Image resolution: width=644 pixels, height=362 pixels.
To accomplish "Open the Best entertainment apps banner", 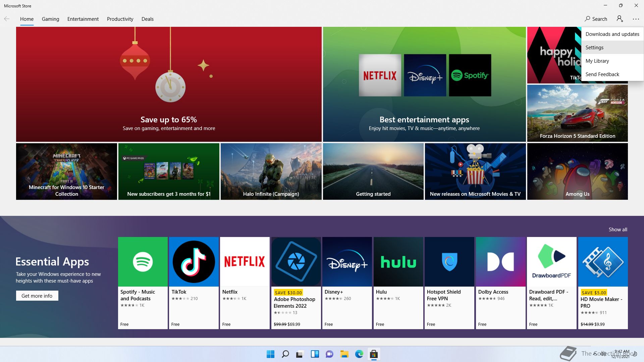I will (x=424, y=84).
